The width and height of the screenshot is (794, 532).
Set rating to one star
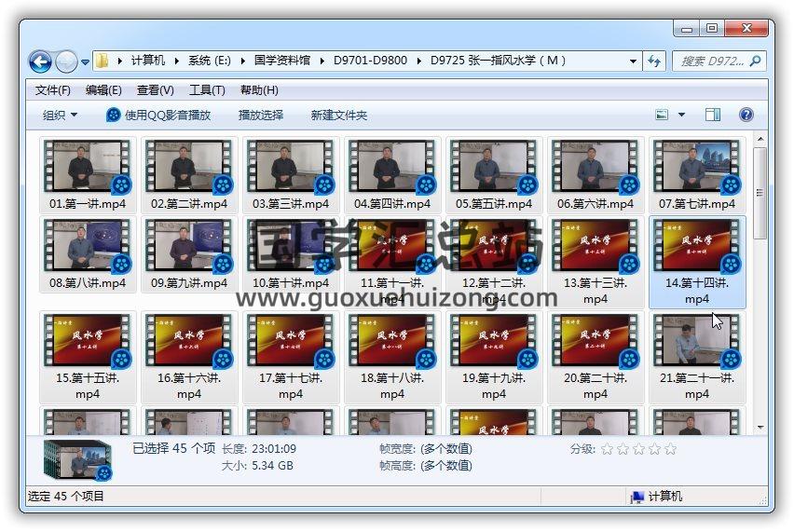pyautogui.click(x=607, y=449)
